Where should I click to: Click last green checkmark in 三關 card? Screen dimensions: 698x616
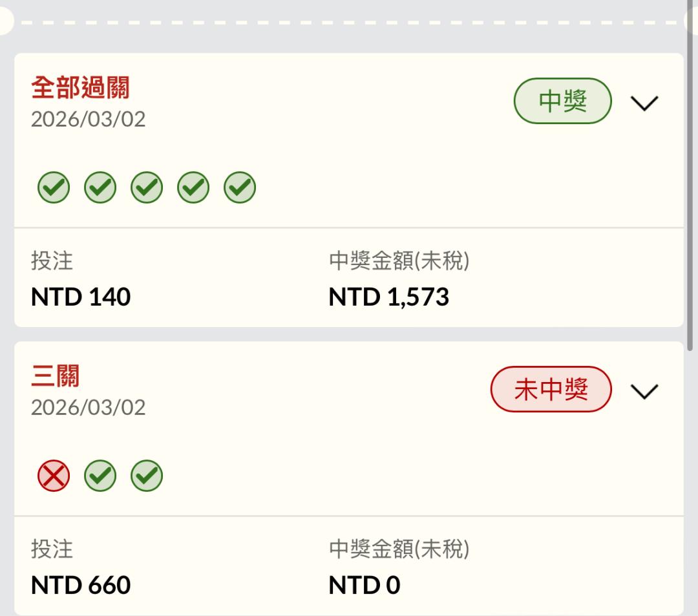(x=147, y=476)
